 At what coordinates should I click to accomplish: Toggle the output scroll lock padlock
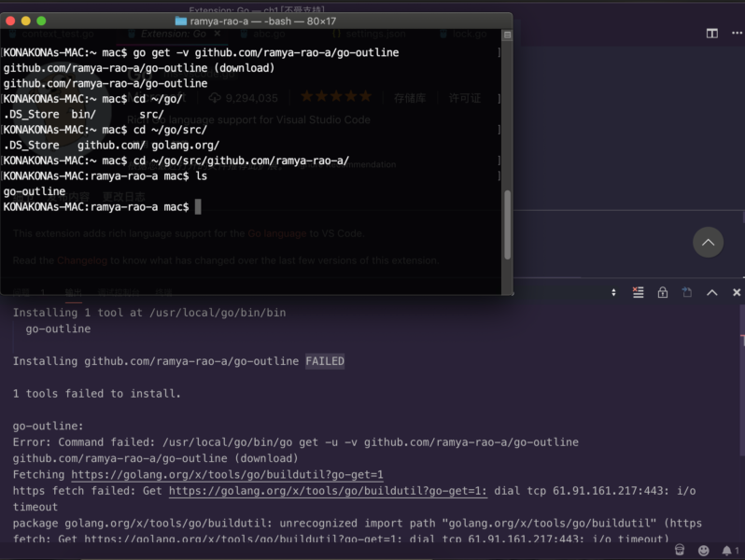pyautogui.click(x=662, y=292)
